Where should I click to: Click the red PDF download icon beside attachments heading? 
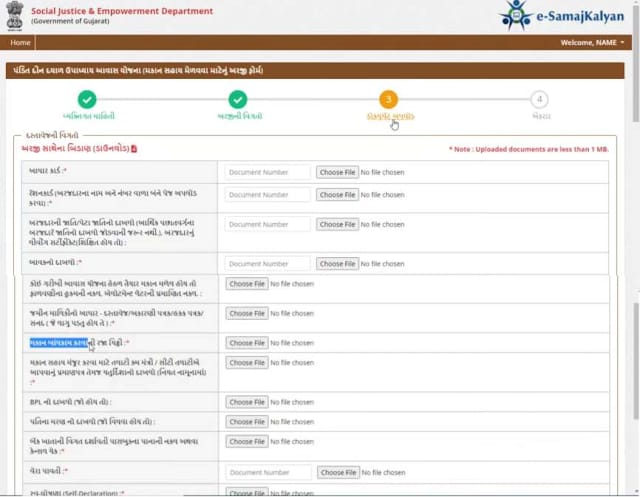(134, 149)
